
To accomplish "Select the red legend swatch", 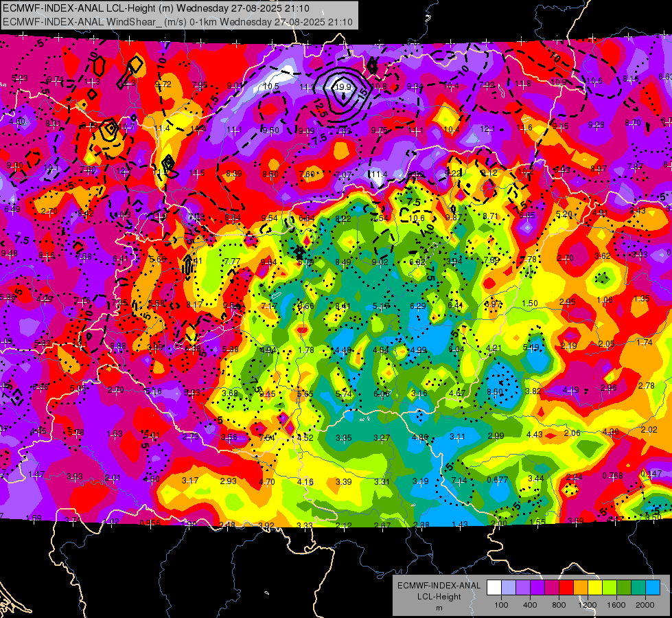I will (x=566, y=588).
